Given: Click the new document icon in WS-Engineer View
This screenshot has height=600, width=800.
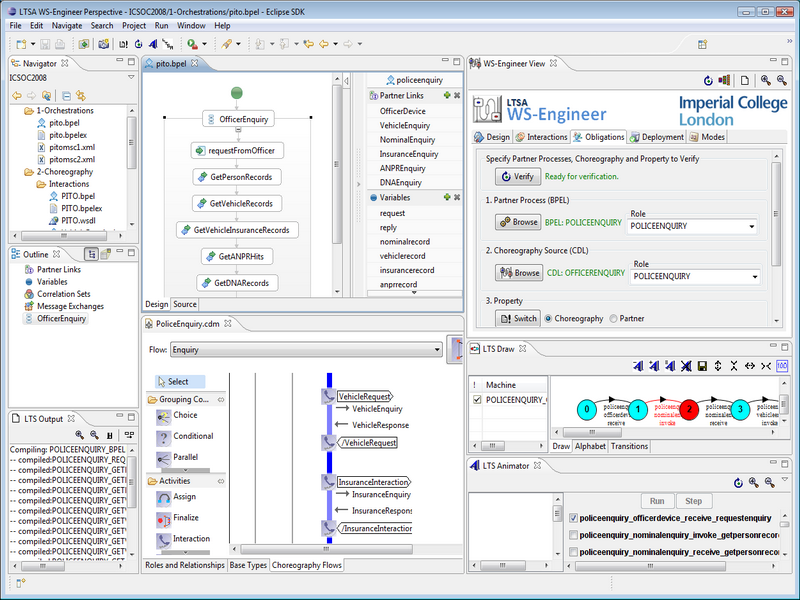Looking at the screenshot, I should click(744, 80).
